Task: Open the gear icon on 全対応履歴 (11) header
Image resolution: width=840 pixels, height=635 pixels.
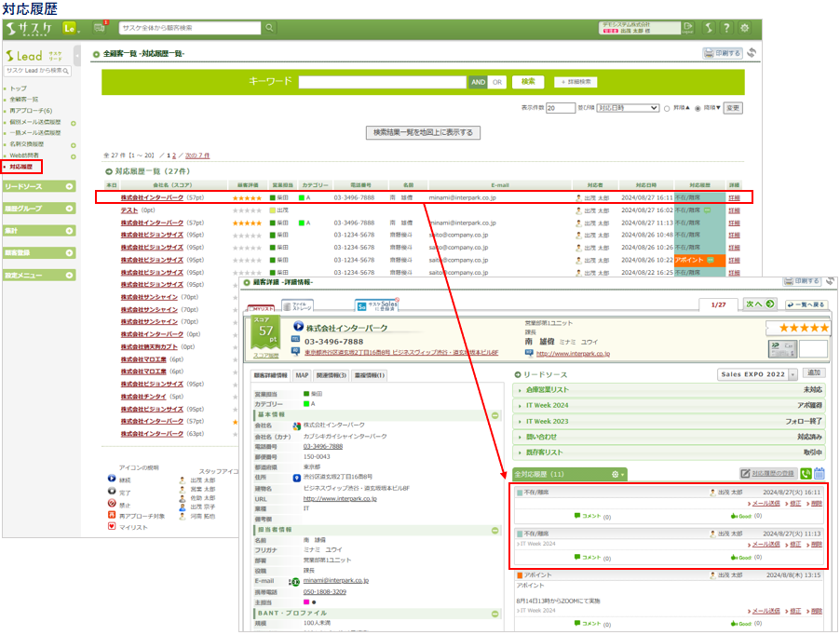Action: 617,474
